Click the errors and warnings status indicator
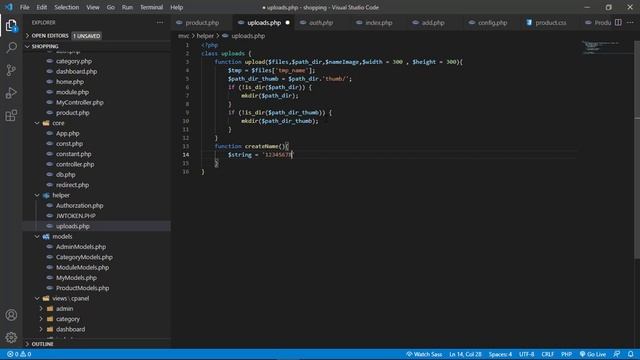This screenshot has height=360, width=640. 19,354
